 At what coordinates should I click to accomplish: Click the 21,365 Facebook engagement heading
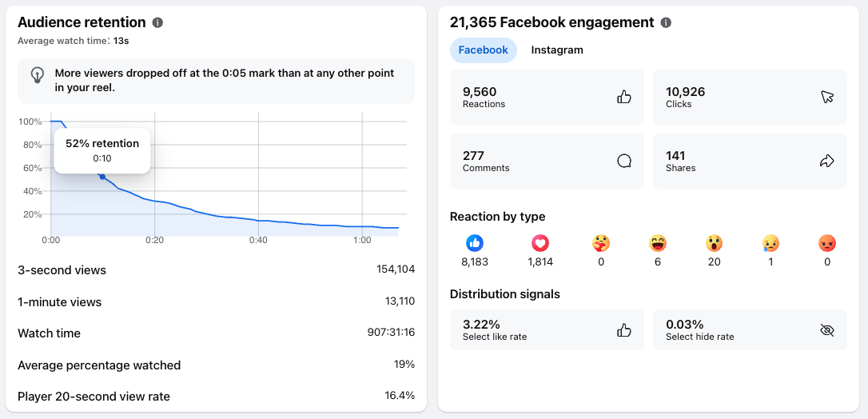(552, 22)
